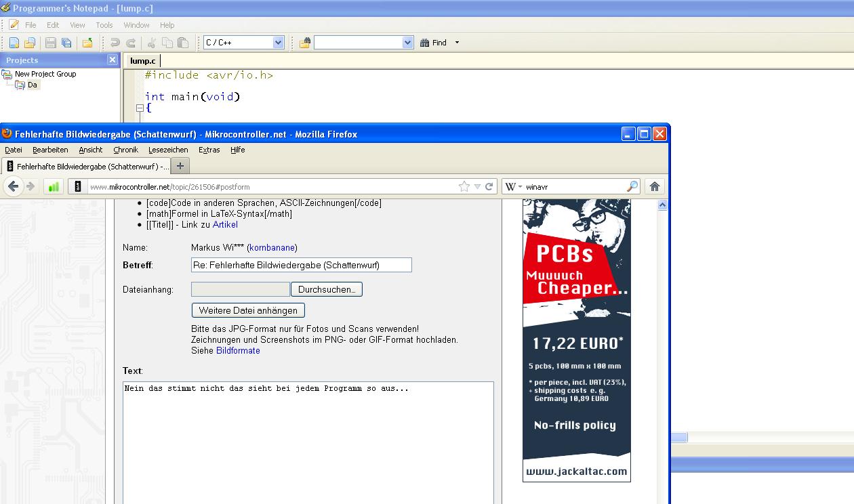Switch to the lump.c editor tab
Image resolution: width=854 pixels, height=504 pixels.
142,61
